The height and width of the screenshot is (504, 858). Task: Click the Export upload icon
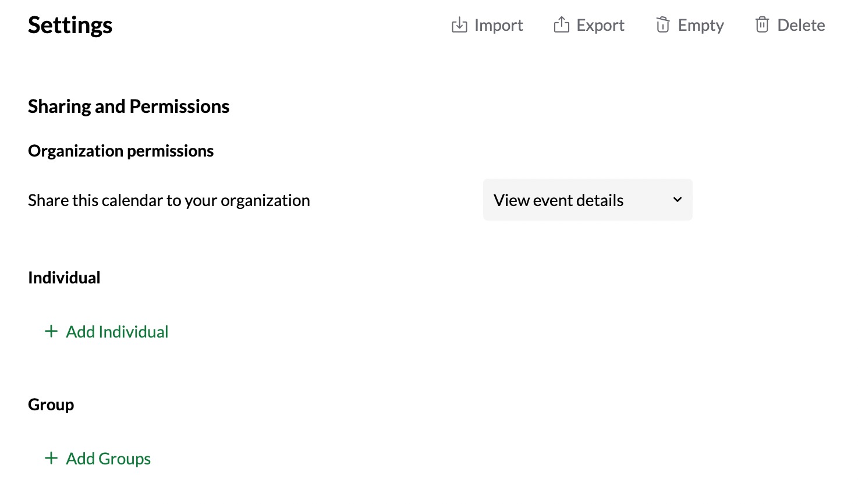coord(561,25)
